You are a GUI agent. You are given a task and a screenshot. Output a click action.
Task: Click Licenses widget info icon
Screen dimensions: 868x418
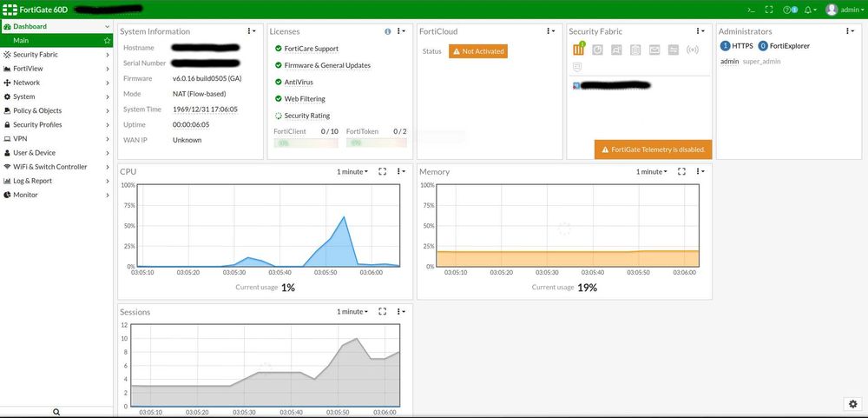click(387, 31)
